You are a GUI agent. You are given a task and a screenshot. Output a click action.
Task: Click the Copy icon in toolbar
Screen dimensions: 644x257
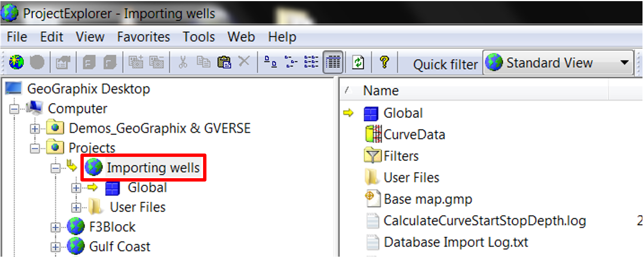[x=203, y=62]
